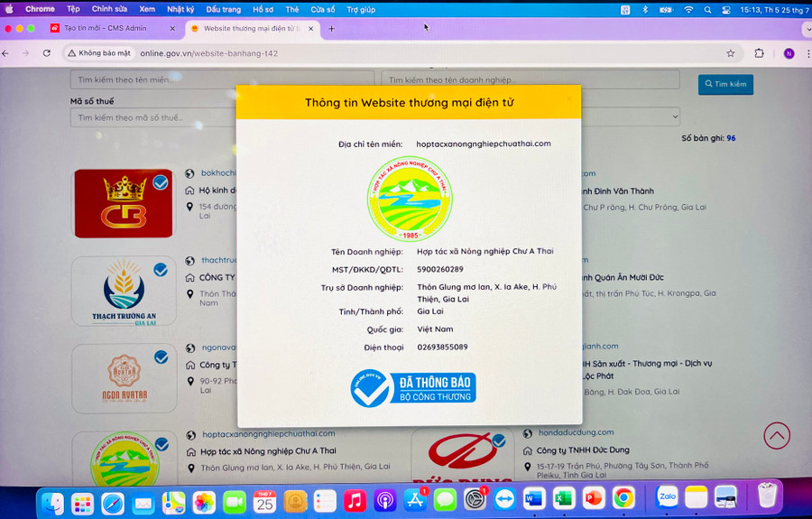Open the Mail app in dock
This screenshot has width=812, height=519.
143,502
